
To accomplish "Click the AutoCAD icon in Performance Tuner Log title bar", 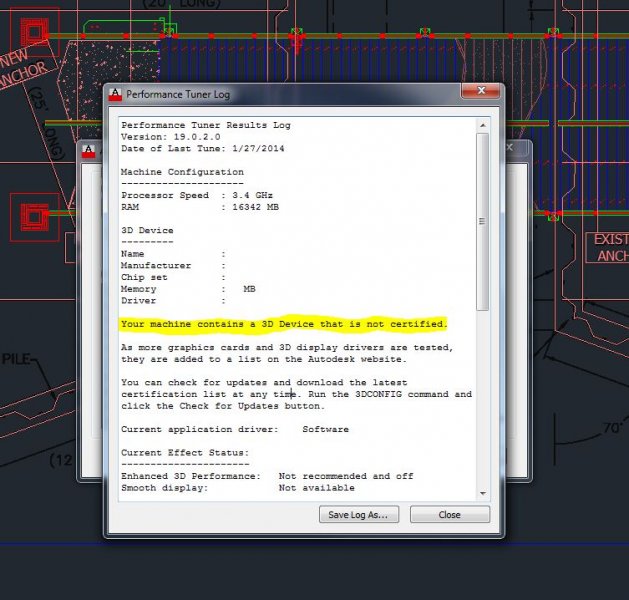I will (x=115, y=95).
